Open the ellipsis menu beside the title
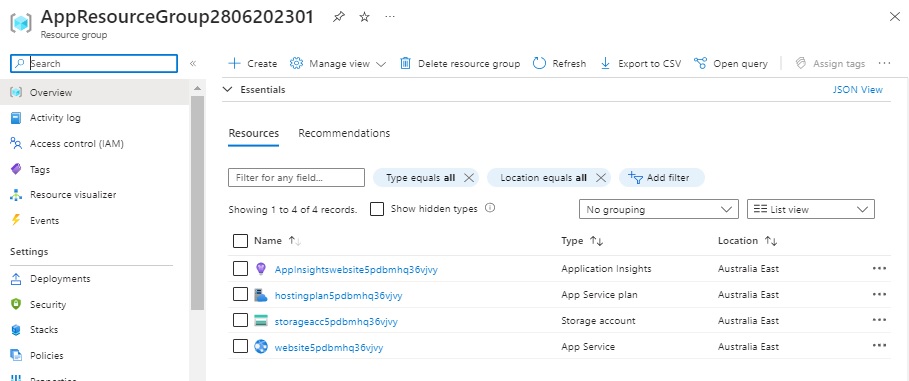The height and width of the screenshot is (381, 909). click(x=390, y=17)
